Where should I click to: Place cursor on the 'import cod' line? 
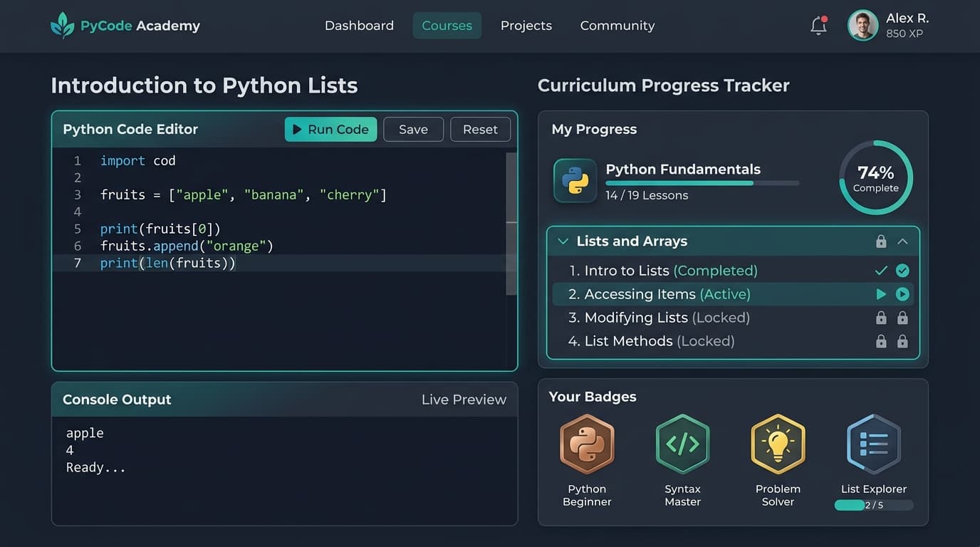(137, 161)
